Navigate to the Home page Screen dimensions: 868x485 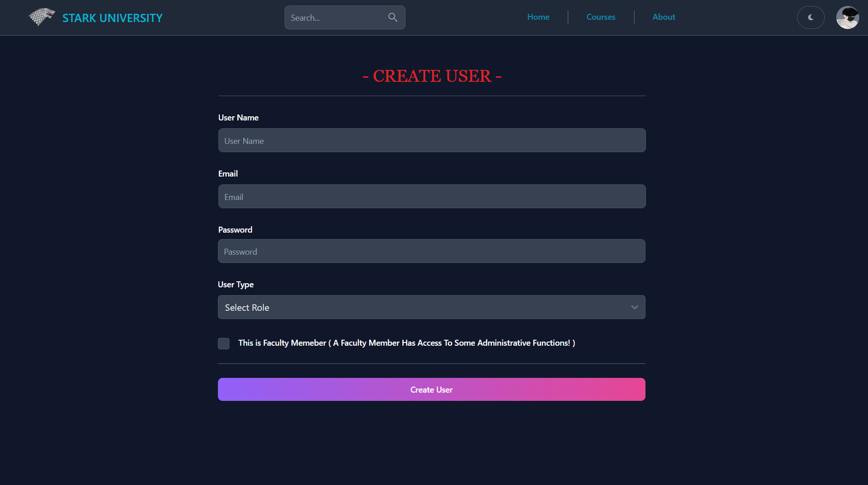538,17
